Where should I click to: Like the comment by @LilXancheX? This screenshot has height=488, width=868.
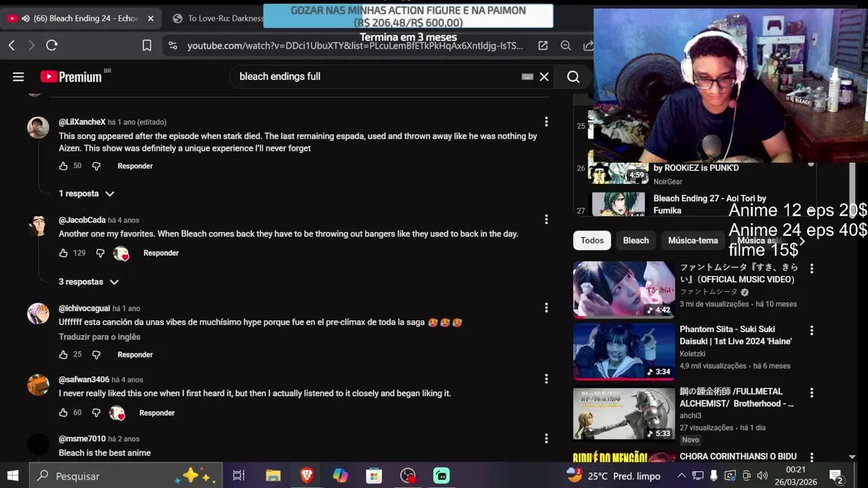(x=63, y=166)
